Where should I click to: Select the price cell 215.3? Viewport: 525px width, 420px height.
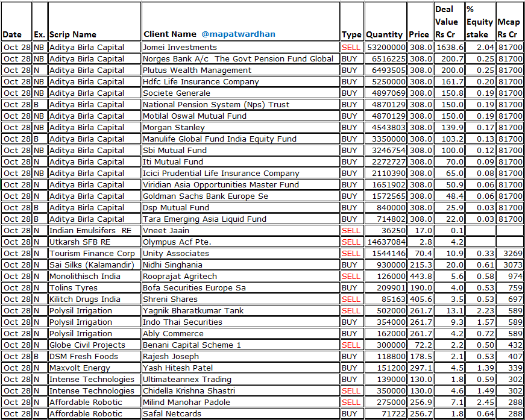tap(420, 265)
